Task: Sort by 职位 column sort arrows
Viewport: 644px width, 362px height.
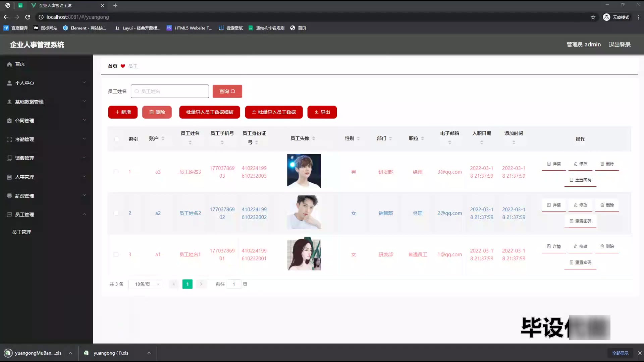Action: point(423,138)
